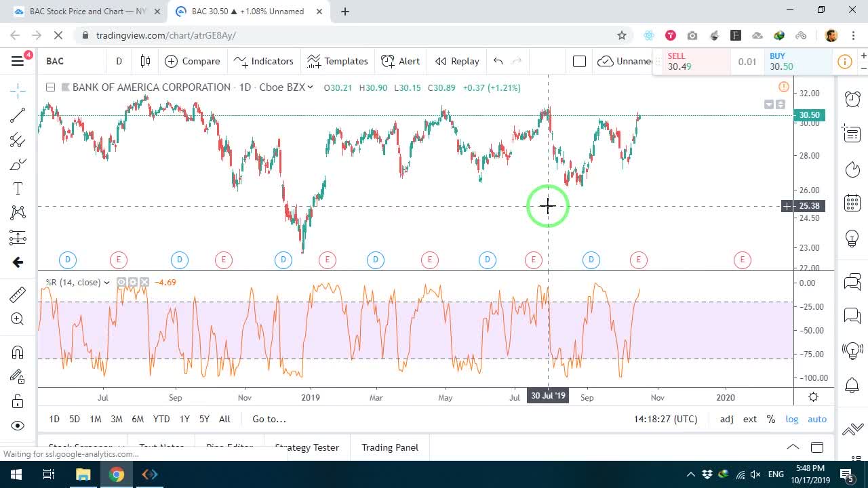Screen dimensions: 868x488
Task: Remove the %R indicator with X
Action: (x=144, y=283)
